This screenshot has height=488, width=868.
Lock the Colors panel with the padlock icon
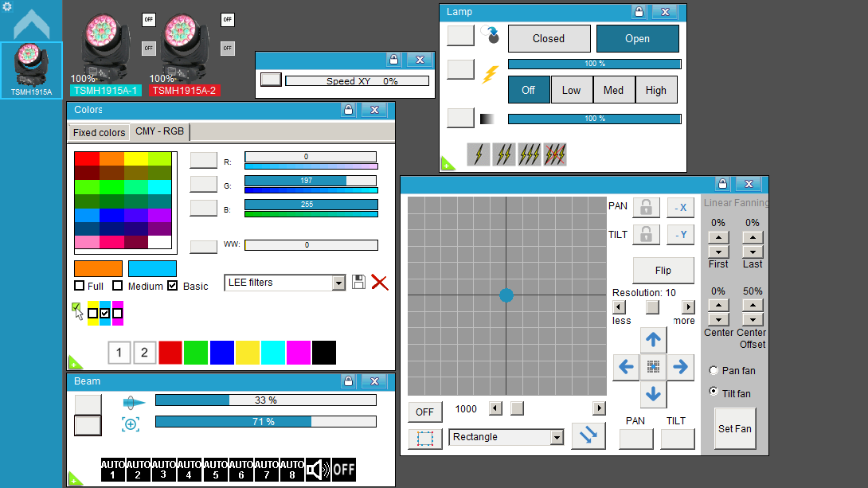coord(348,110)
